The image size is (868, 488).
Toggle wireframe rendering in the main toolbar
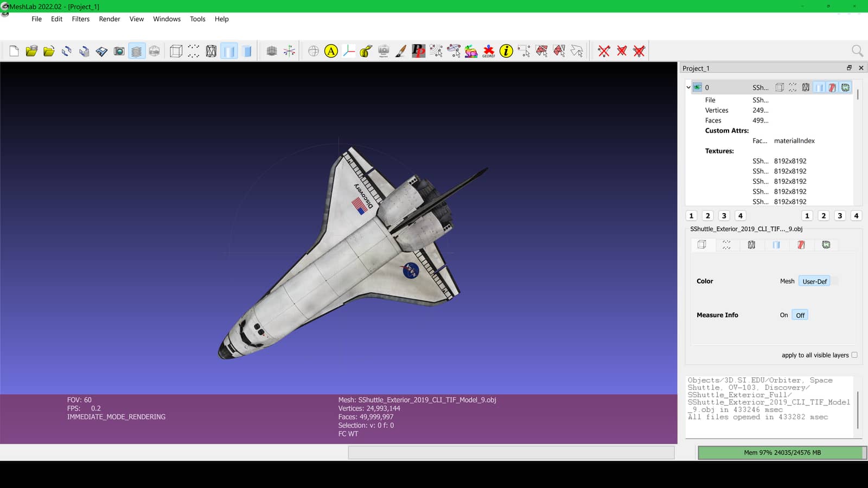pos(211,51)
